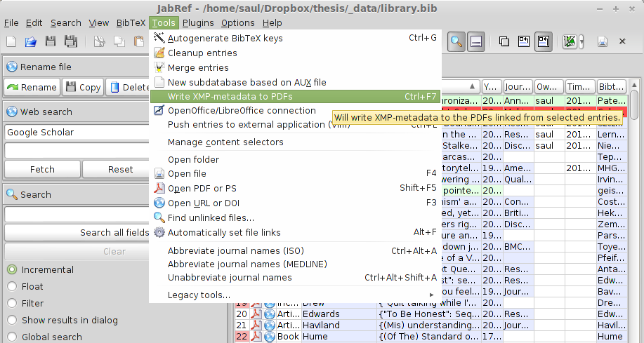The image size is (644, 343).
Task: Select Manage content selectors
Action: [295, 142]
